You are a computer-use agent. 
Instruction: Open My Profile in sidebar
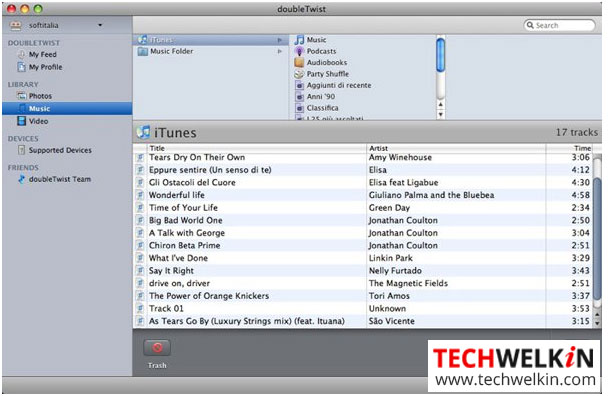coord(45,67)
